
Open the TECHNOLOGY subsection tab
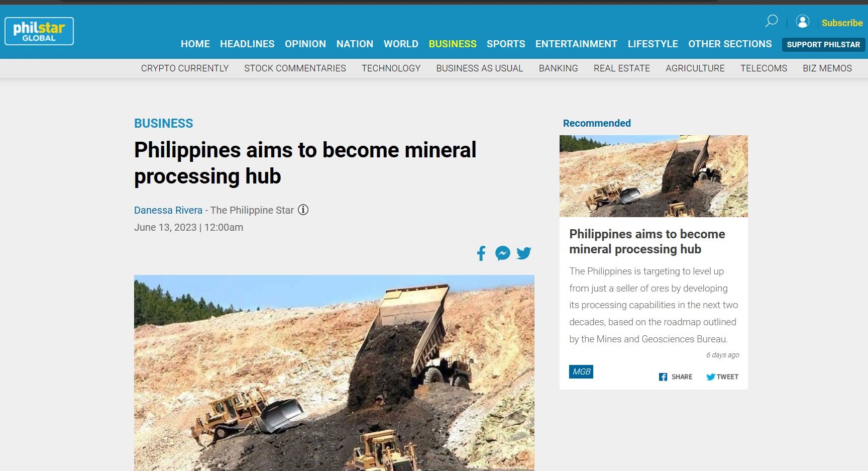click(391, 68)
